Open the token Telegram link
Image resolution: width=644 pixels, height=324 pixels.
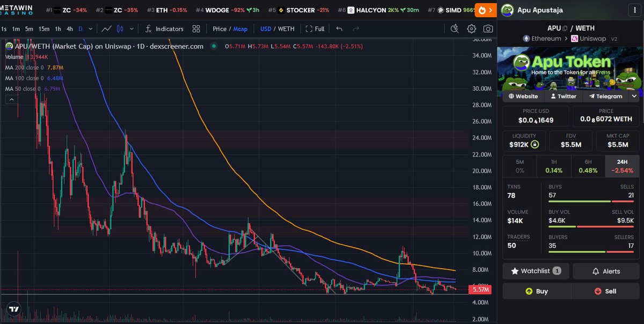coord(605,96)
